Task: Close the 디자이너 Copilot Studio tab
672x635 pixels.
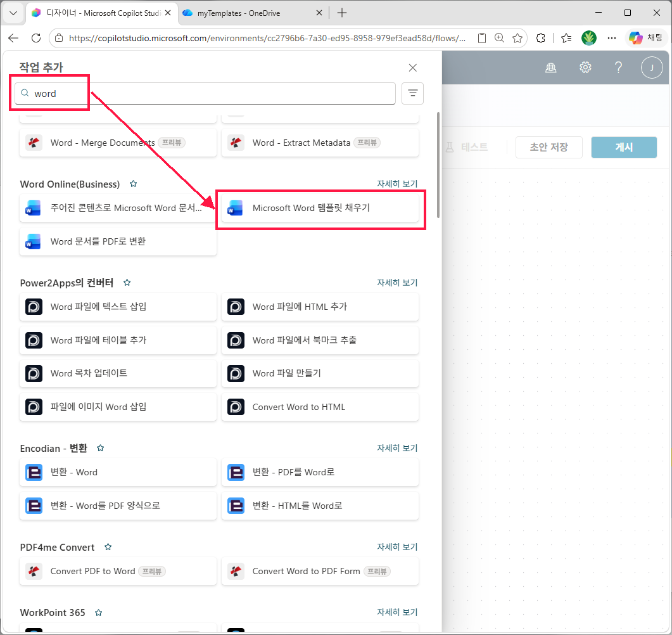Action: [x=168, y=13]
